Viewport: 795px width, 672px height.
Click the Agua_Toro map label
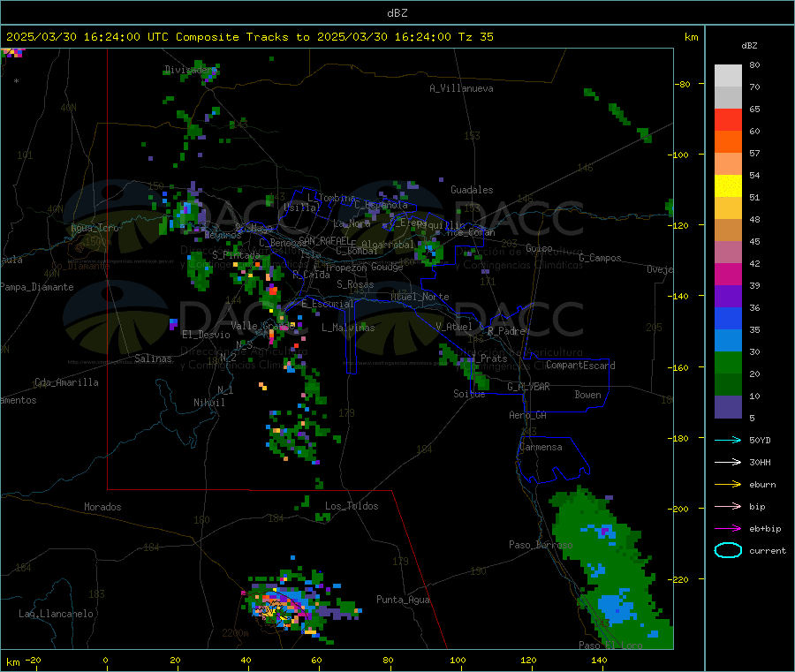click(x=95, y=228)
